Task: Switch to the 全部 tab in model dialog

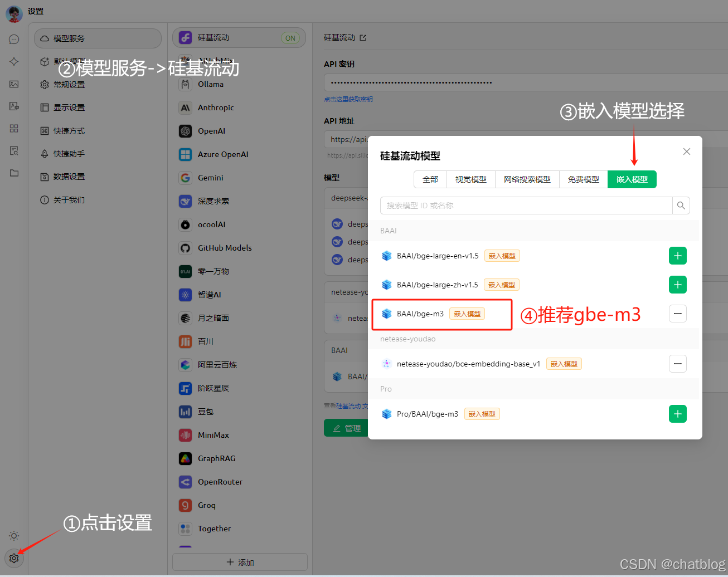Action: pyautogui.click(x=430, y=179)
